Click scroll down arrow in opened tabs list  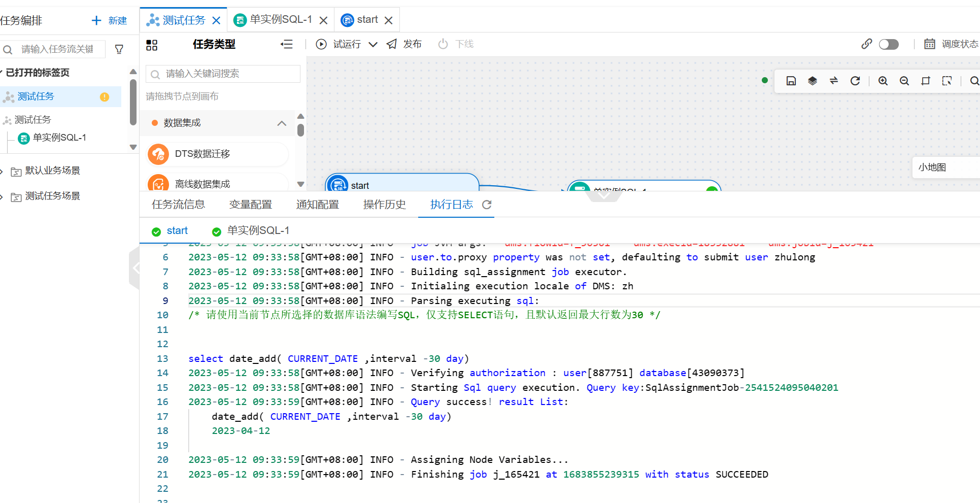point(133,147)
